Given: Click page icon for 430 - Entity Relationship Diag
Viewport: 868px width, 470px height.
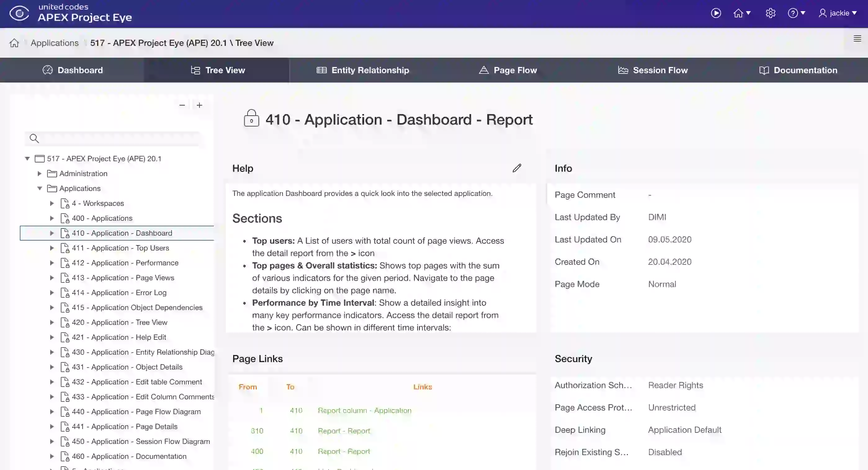Looking at the screenshot, I should (65, 352).
